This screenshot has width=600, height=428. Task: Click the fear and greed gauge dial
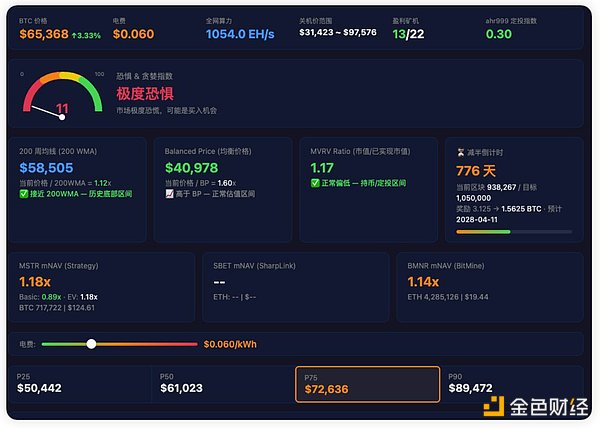tap(62, 98)
